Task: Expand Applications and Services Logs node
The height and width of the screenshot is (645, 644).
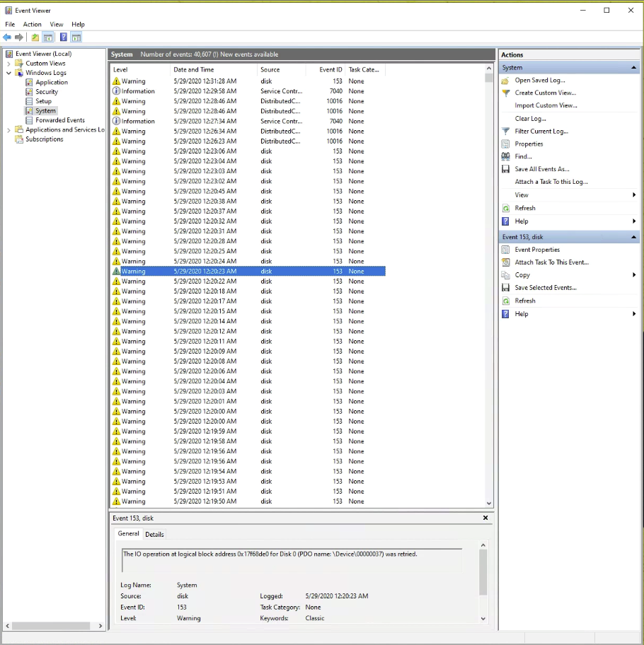Action: point(9,130)
